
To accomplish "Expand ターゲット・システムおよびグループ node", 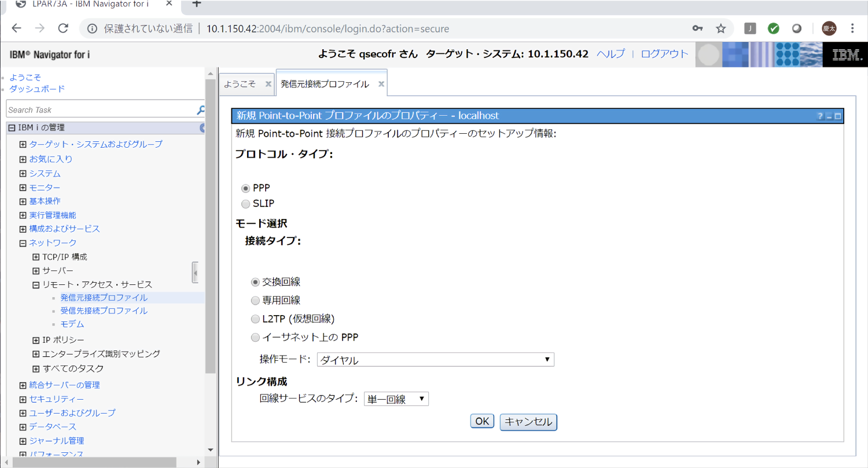I will (x=23, y=144).
